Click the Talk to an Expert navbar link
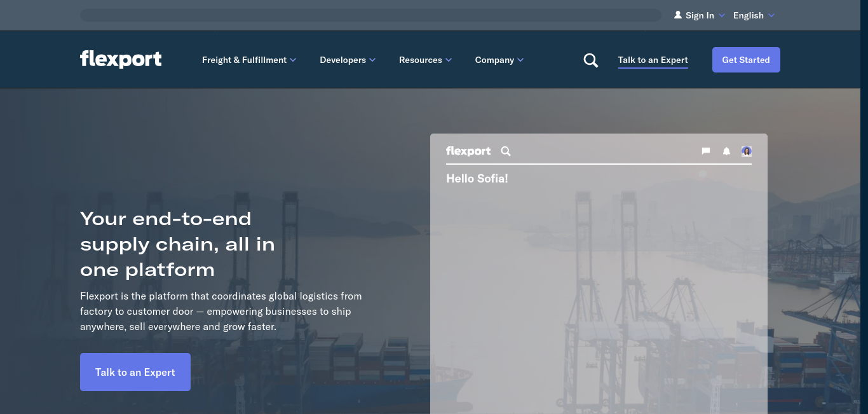868x414 pixels. coord(653,60)
